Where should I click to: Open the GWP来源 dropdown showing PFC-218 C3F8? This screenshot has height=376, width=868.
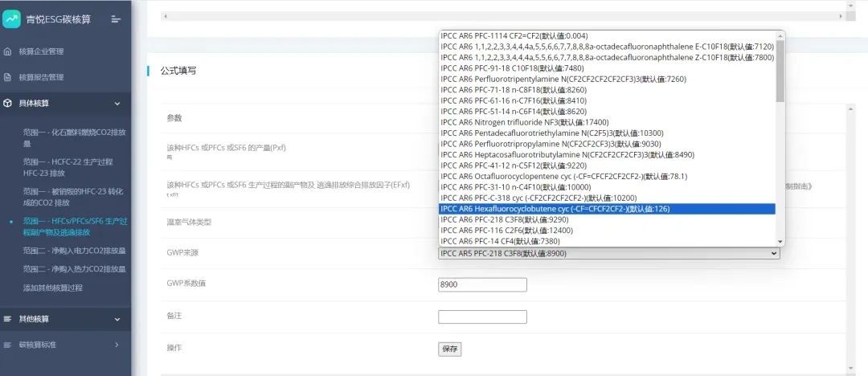[608, 253]
